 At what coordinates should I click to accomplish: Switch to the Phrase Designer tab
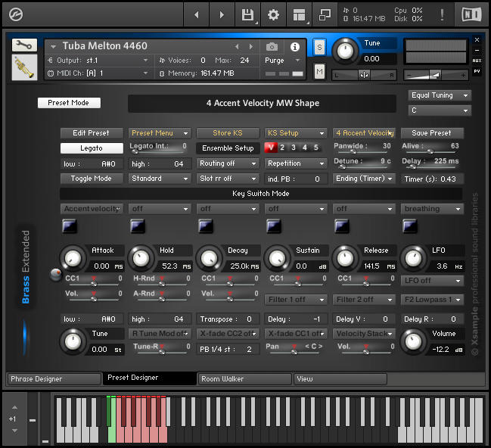pos(53,379)
